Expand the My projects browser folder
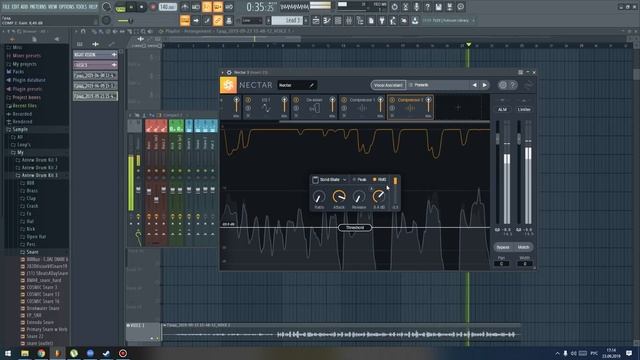 point(24,64)
